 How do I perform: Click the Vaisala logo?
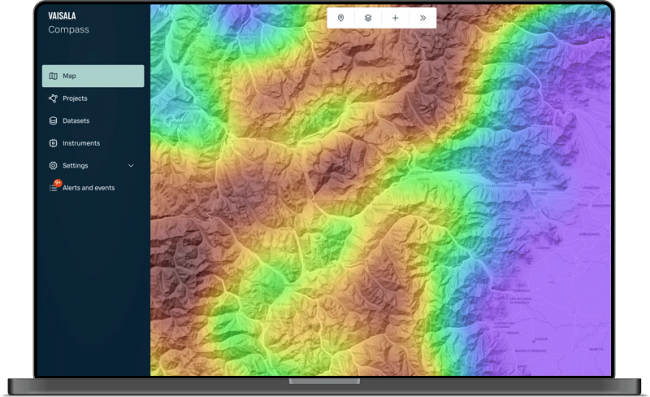coord(62,16)
